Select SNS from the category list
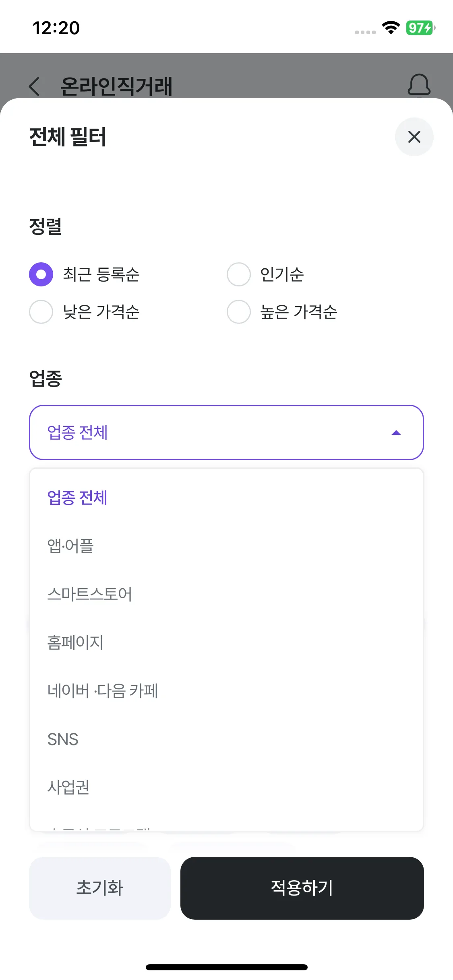This screenshot has height=980, width=453. 63,739
